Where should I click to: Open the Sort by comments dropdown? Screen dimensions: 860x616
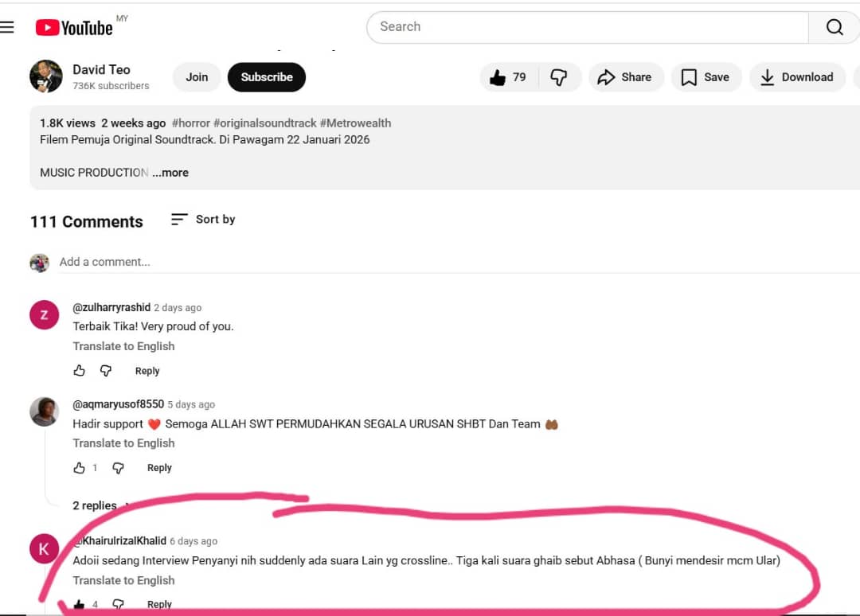pos(204,220)
